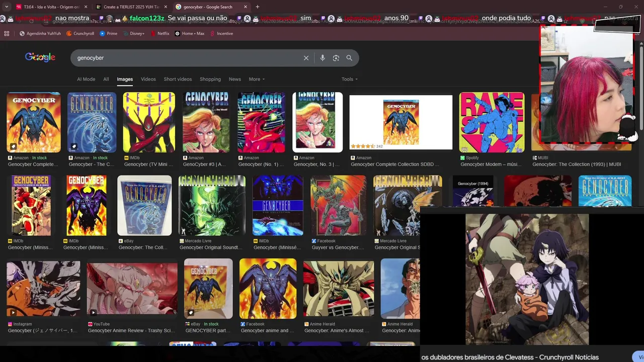Select the AI Mode search tab
The width and height of the screenshot is (644, 362).
(86, 79)
